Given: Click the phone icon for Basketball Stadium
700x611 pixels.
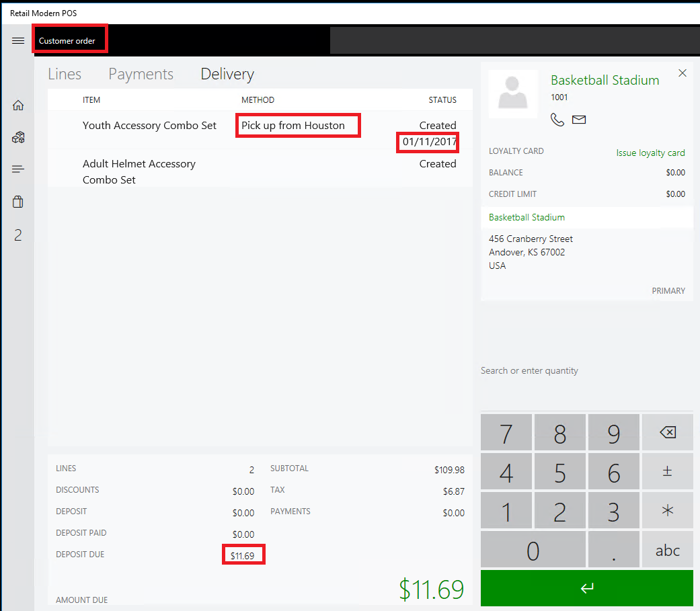Looking at the screenshot, I should click(x=557, y=120).
